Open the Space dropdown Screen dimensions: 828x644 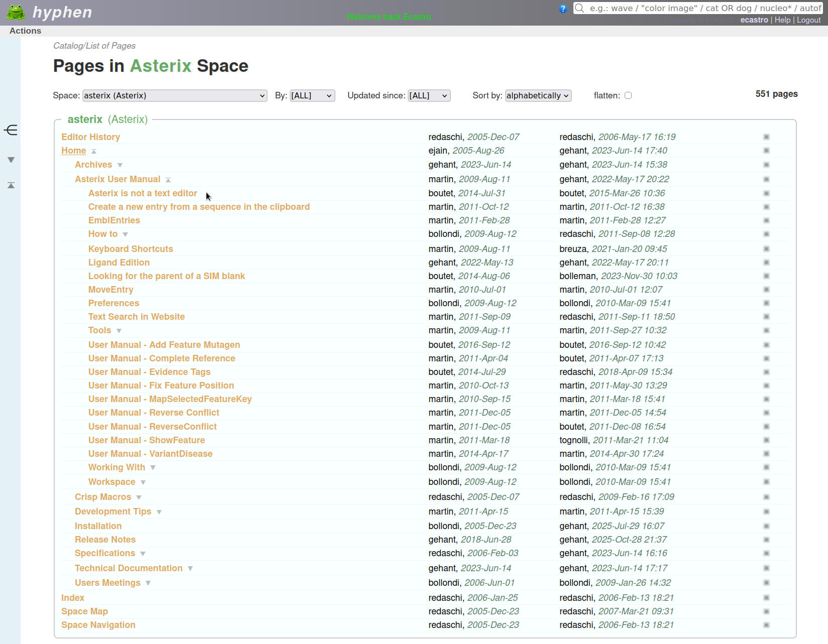click(x=175, y=95)
